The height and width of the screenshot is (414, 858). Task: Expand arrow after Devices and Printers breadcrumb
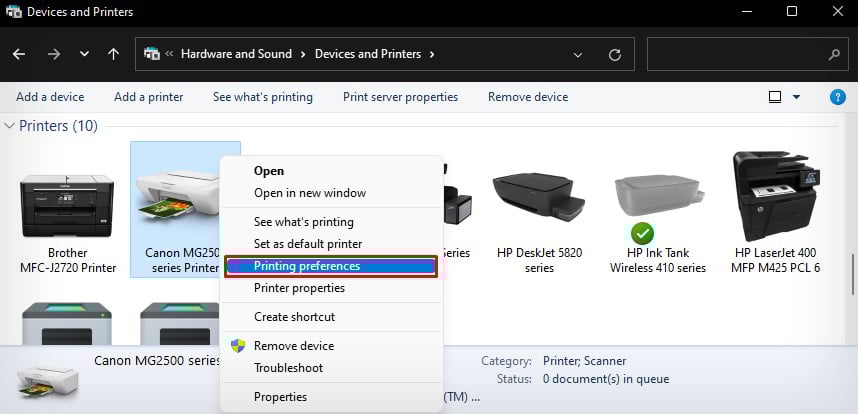coord(432,54)
